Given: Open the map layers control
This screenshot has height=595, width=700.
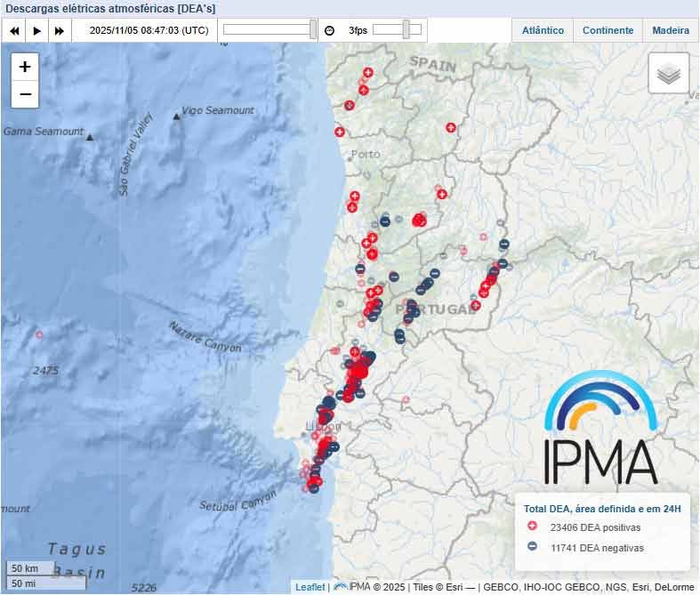Looking at the screenshot, I should click(x=669, y=74).
